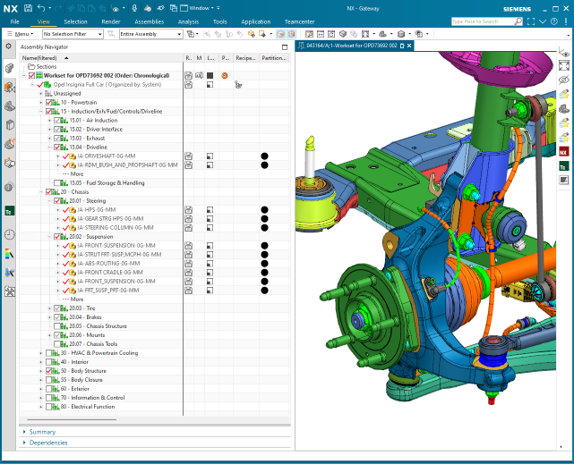The height and width of the screenshot is (464, 574).
Task: Open the Assembly Navigator sidebar tab icon
Action: [x=10, y=68]
